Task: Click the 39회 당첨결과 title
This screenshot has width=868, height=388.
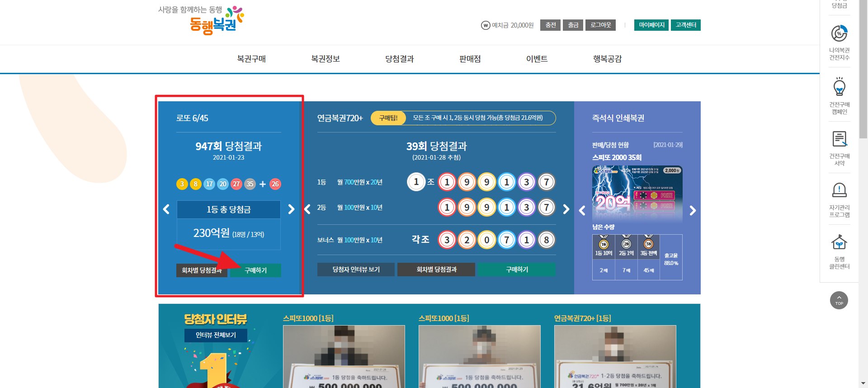Action: pyautogui.click(x=436, y=146)
